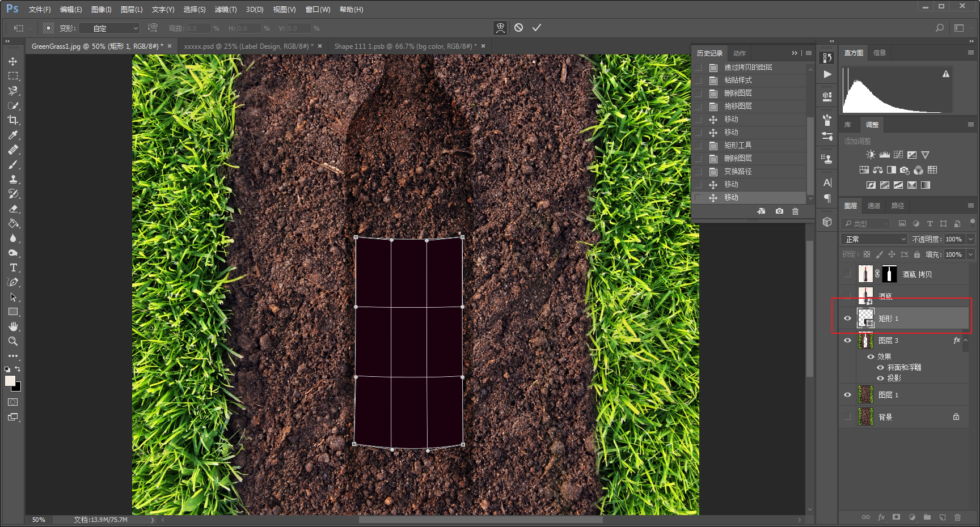
Task: Collapse the 图层 3 effects list
Action: [966, 341]
